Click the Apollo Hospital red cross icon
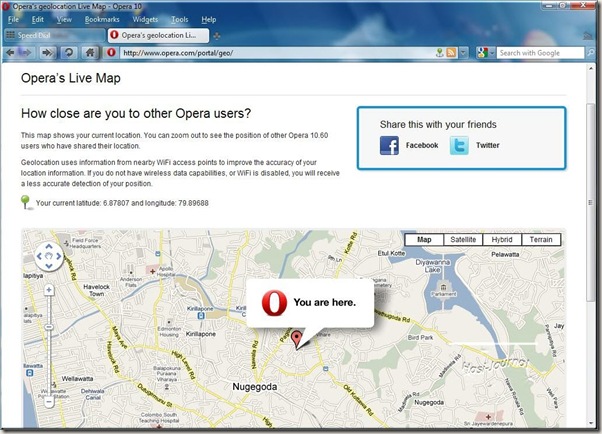This screenshot has width=602, height=434. pos(152,271)
